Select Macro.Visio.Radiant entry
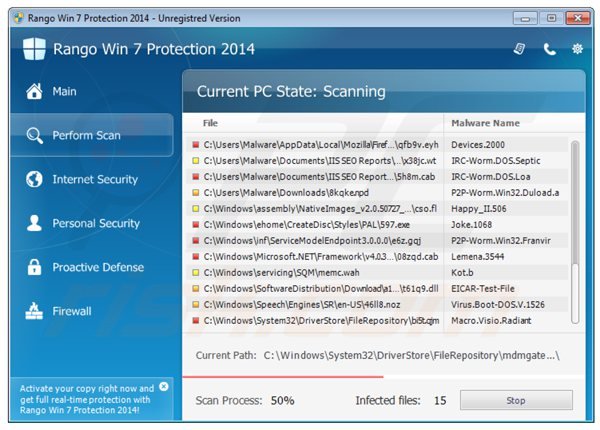 pos(491,321)
